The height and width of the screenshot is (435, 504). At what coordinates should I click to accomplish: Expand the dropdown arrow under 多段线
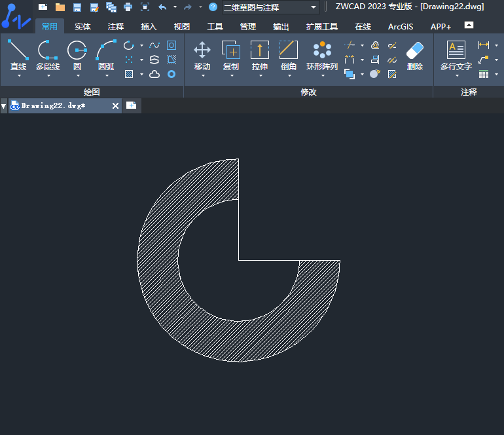coord(48,76)
